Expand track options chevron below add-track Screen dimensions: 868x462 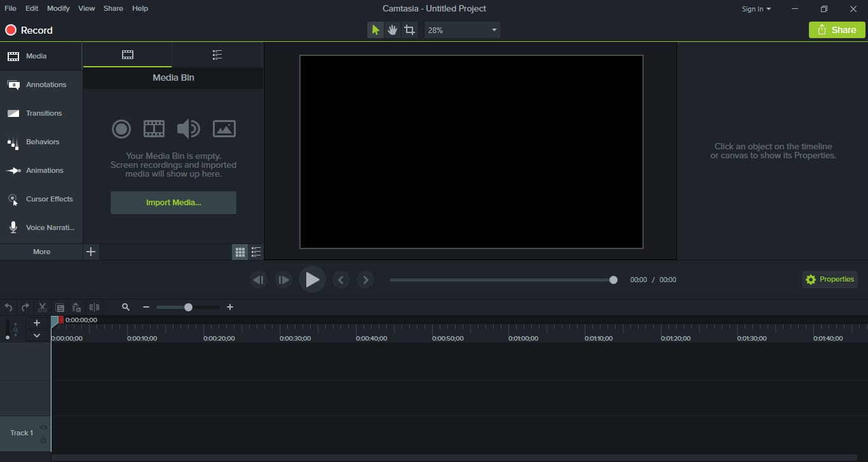tap(37, 335)
